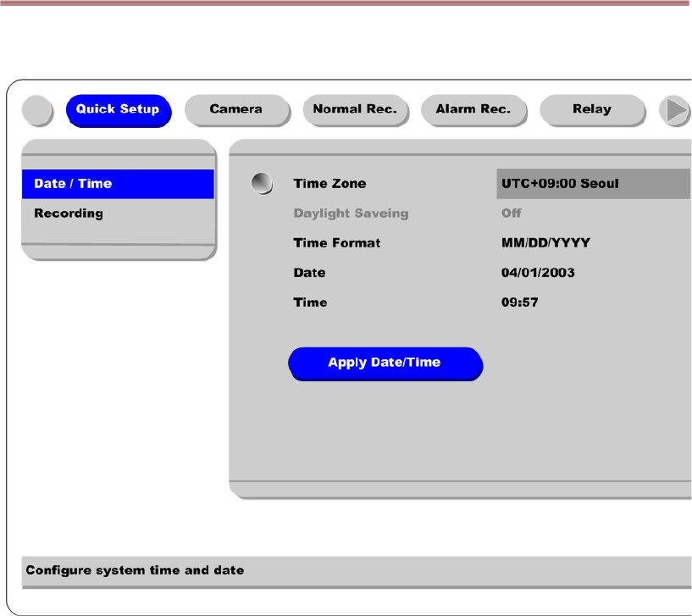The height and width of the screenshot is (616, 692).
Task: Click the right arrow to show more tabs
Action: pos(675,109)
